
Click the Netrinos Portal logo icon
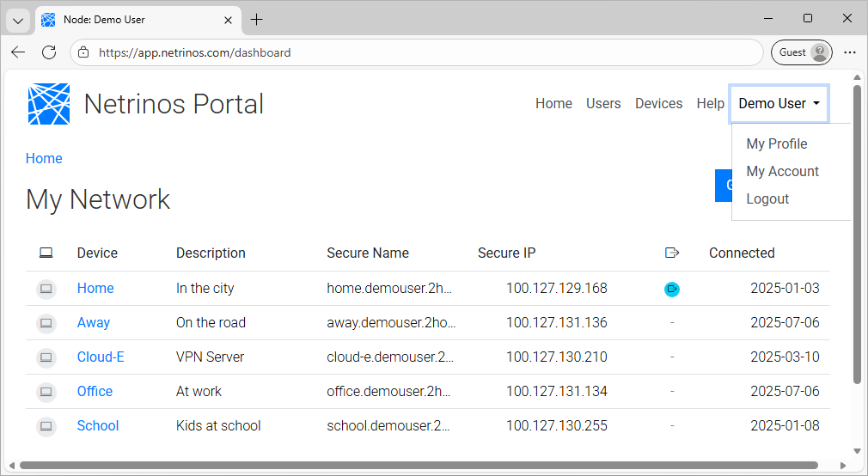click(x=49, y=104)
